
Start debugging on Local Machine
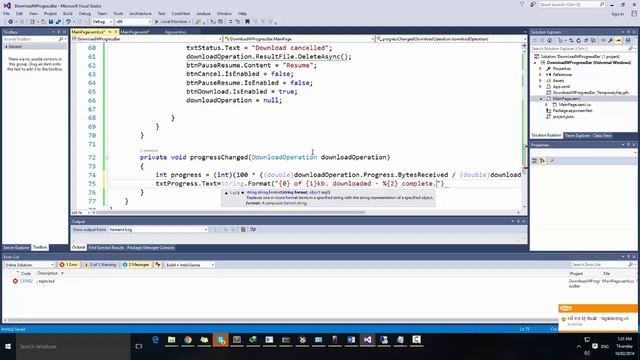pos(172,22)
